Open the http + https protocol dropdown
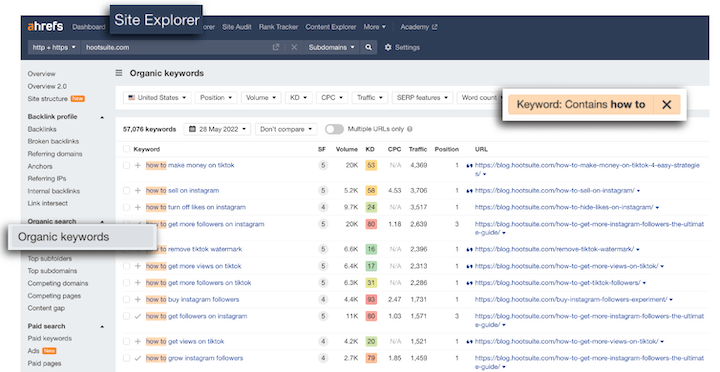This screenshot has height=372, width=720. coord(54,47)
